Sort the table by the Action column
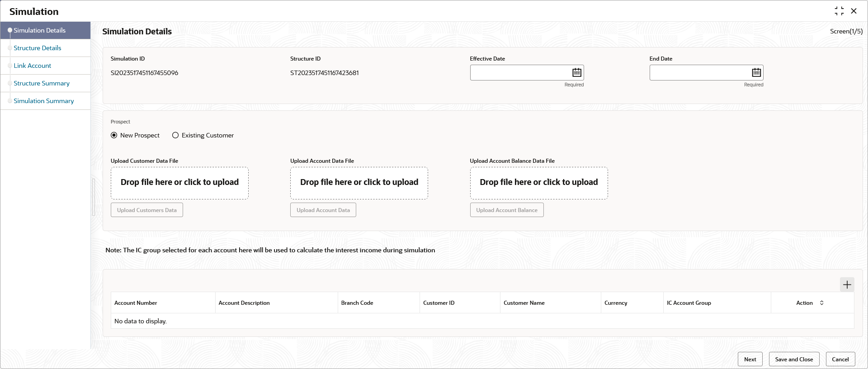This screenshot has height=369, width=868. [x=821, y=303]
